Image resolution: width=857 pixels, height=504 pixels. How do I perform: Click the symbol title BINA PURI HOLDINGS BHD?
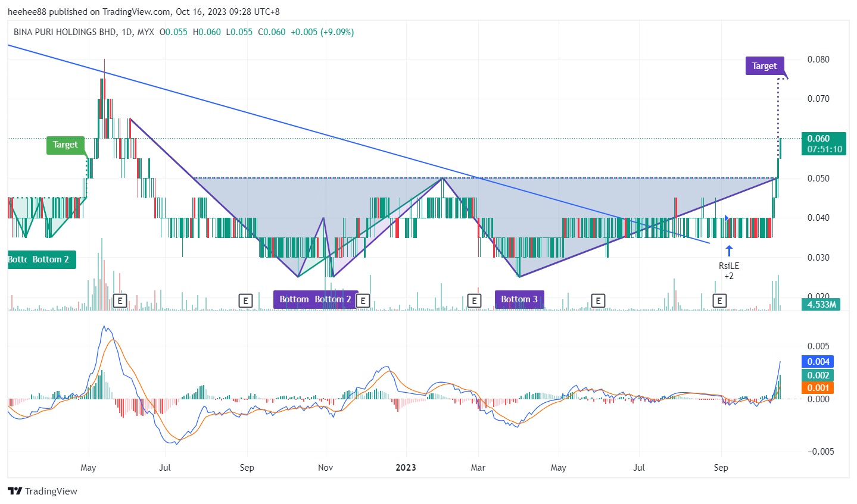point(66,32)
